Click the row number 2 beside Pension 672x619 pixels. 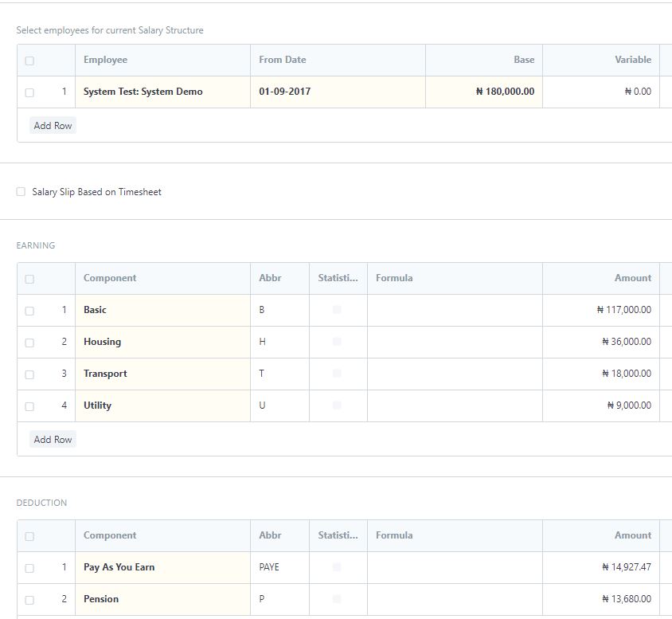(x=64, y=599)
